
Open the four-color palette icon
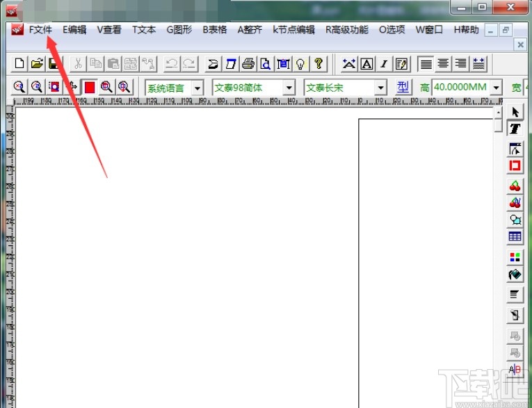[515, 257]
